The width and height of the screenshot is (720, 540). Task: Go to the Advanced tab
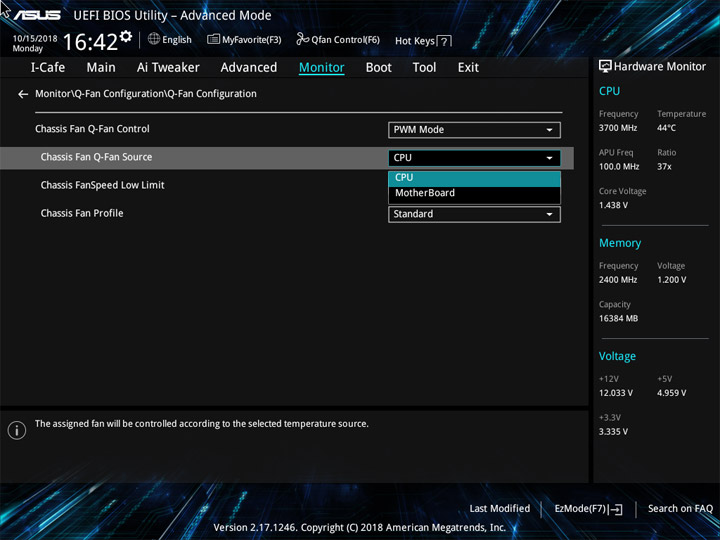point(249,68)
